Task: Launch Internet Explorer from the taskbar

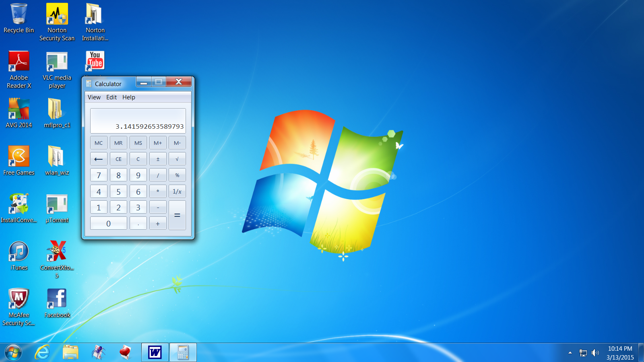Action: click(42, 353)
